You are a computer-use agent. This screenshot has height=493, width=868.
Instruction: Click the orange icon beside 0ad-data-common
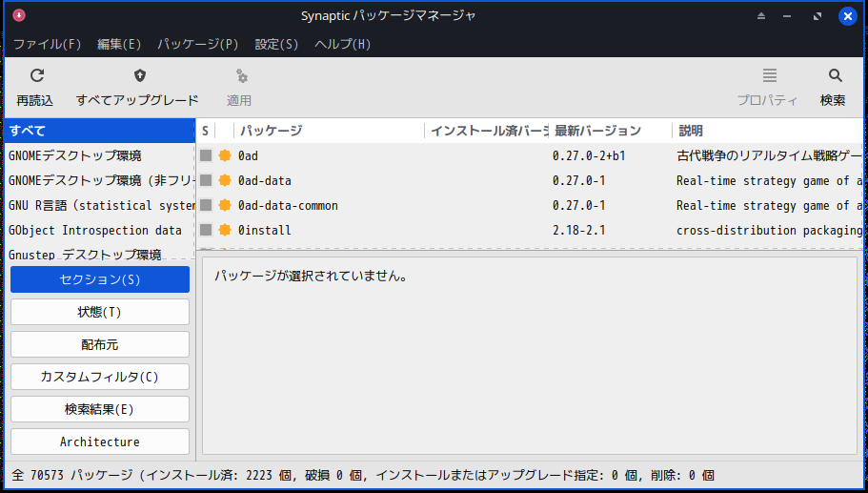point(225,205)
